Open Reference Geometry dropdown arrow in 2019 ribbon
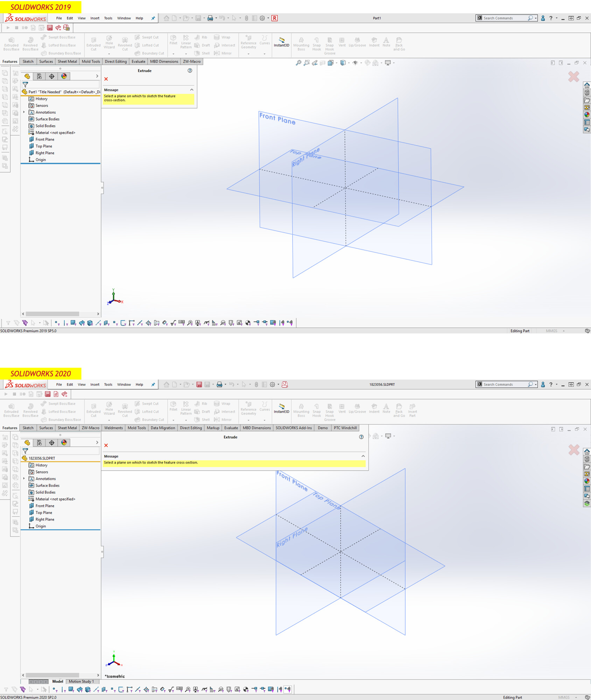The width and height of the screenshot is (591, 700). coord(248,54)
